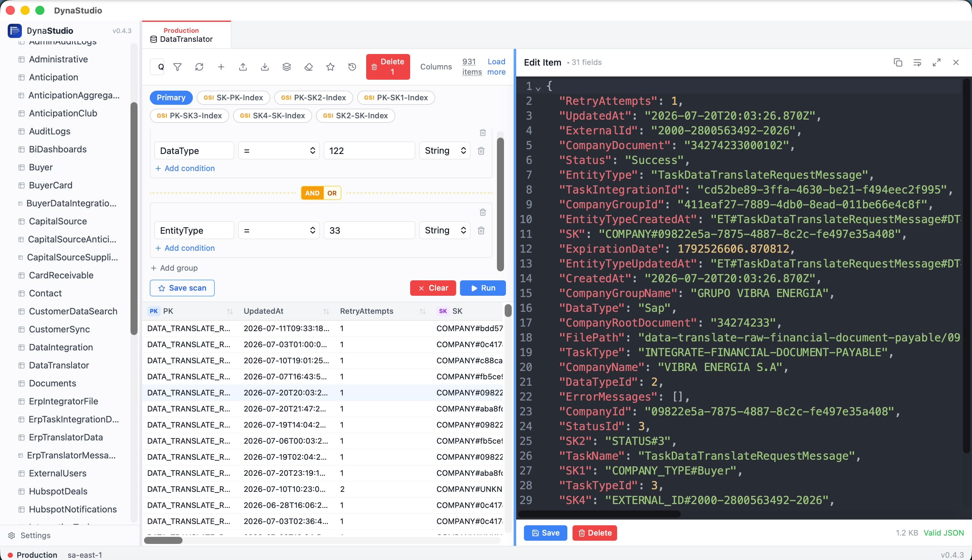Screen dimensions: 972x560
Task: Fold the JSON root at line 1
Action: pyautogui.click(x=538, y=89)
